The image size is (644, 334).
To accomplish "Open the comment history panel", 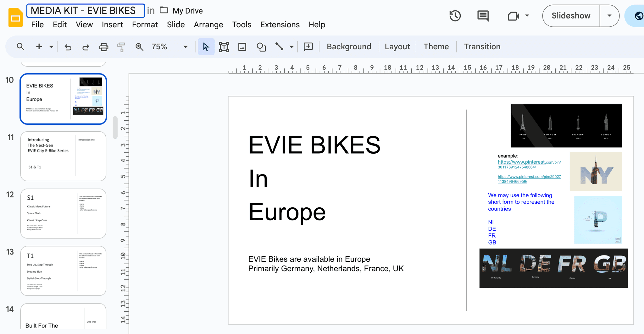I will pyautogui.click(x=483, y=16).
